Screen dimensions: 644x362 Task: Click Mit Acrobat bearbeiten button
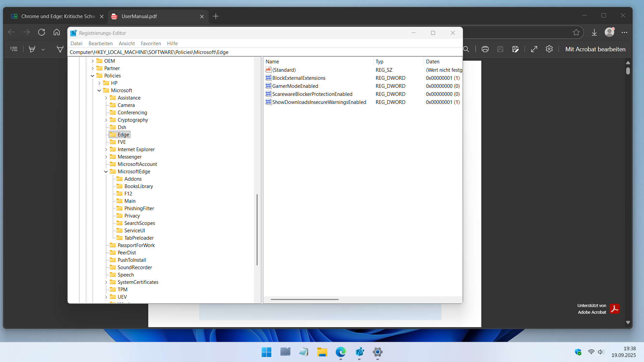pyautogui.click(x=595, y=49)
